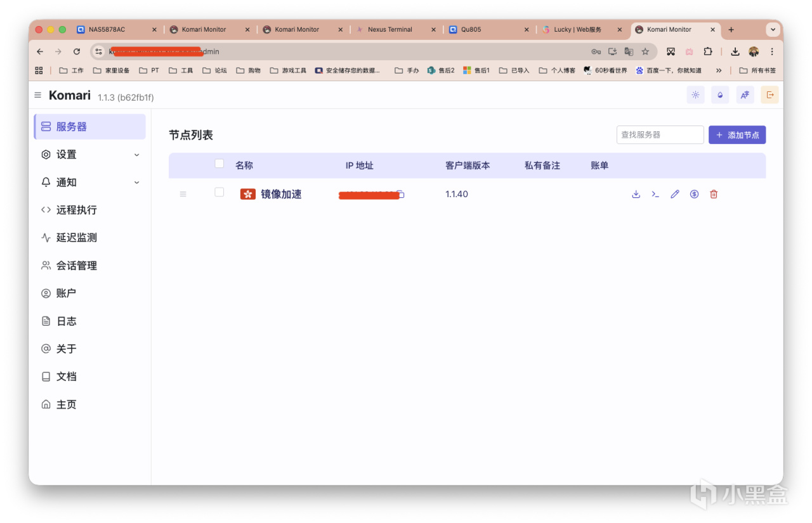Screen dimensions: 812x523
Task: Open the color theme droplet icon
Action: (x=720, y=95)
